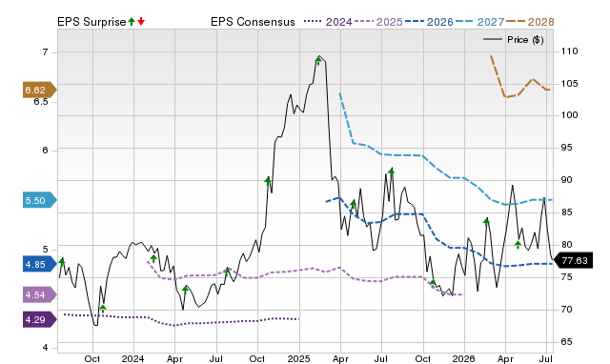Click the 2025 EPS consensus legend entry
The height and width of the screenshot is (364, 610).
pos(378,22)
